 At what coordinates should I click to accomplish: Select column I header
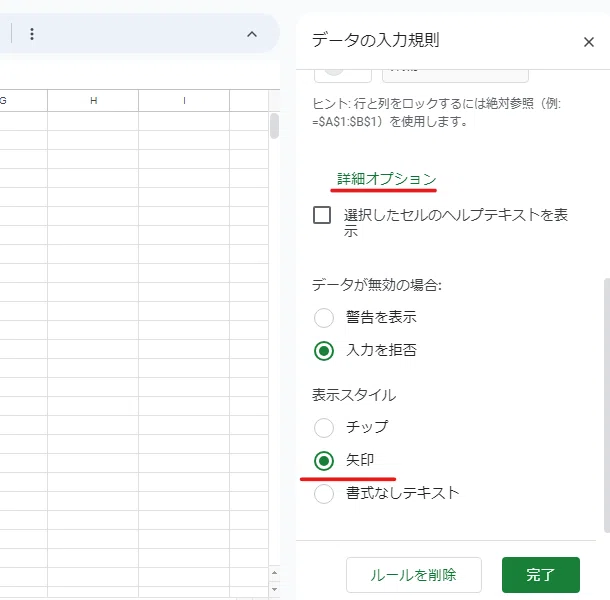[184, 101]
